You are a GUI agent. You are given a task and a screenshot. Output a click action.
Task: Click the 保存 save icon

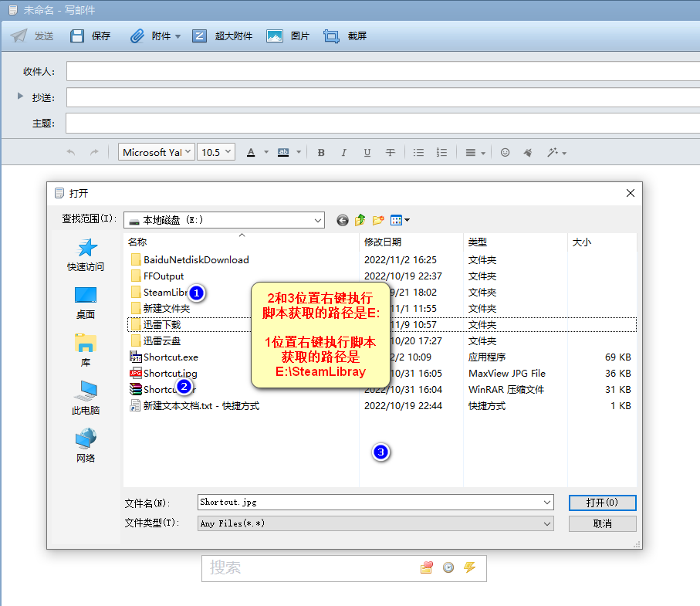click(77, 36)
